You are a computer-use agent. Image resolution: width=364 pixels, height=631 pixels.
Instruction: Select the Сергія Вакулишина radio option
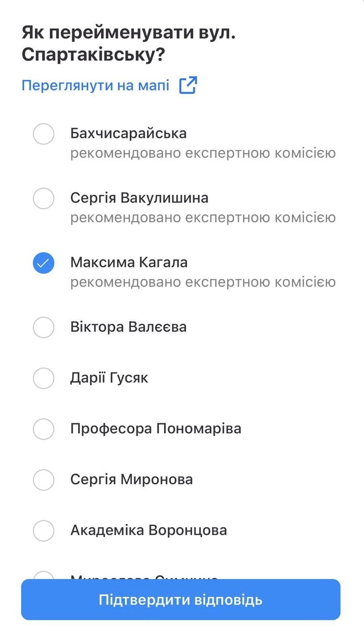[x=43, y=198]
